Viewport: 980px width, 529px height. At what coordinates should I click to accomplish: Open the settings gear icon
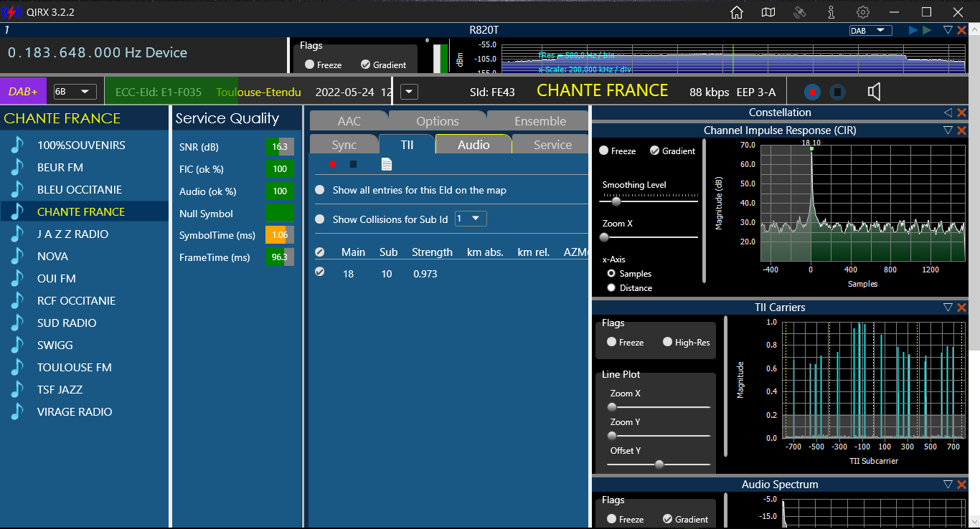tap(863, 12)
